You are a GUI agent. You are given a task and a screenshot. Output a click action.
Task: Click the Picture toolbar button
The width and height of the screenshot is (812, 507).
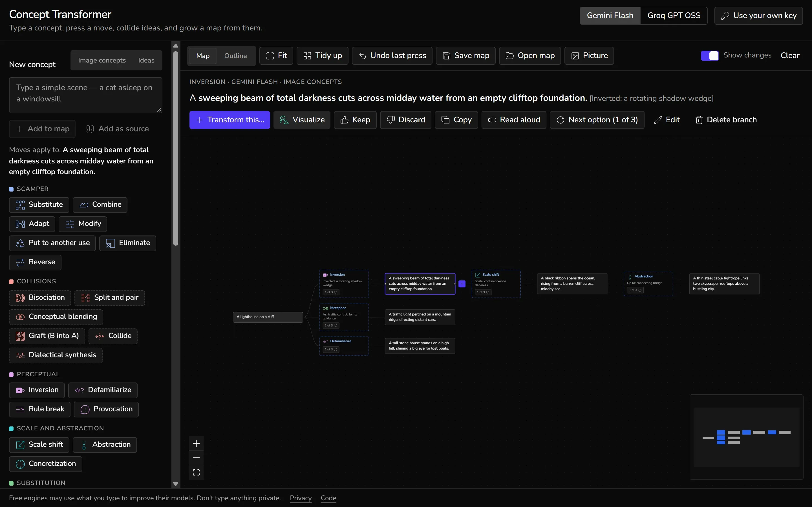[x=589, y=56]
